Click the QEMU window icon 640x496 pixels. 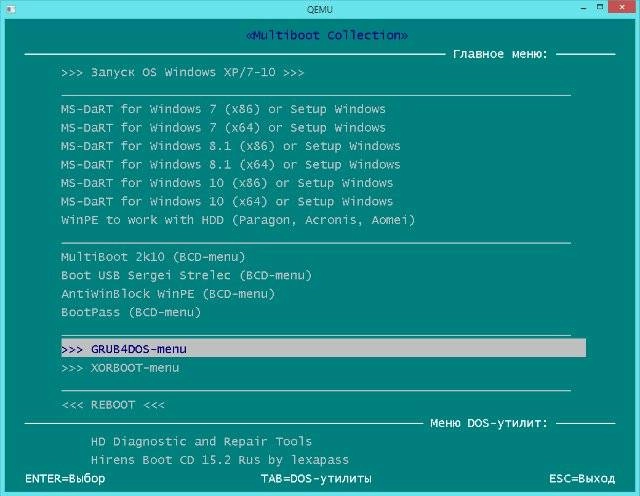(11, 9)
